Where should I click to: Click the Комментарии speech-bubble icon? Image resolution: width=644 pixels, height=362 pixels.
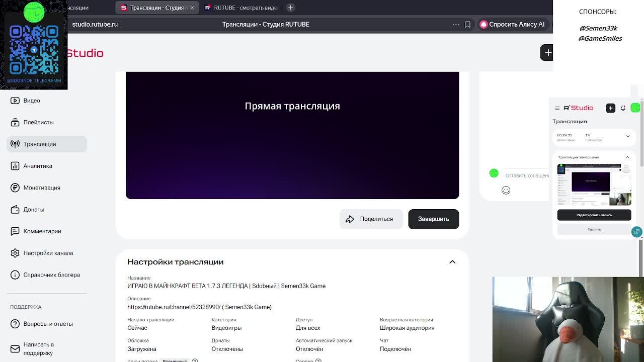click(x=15, y=231)
